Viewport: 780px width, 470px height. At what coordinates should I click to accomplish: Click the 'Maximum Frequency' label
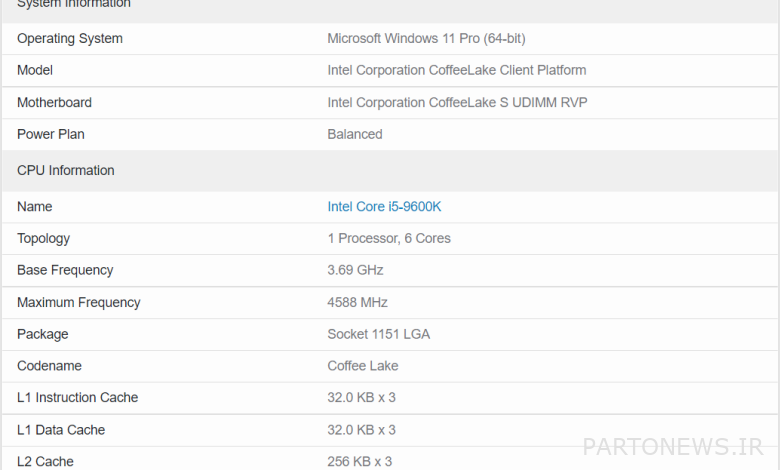79,303
